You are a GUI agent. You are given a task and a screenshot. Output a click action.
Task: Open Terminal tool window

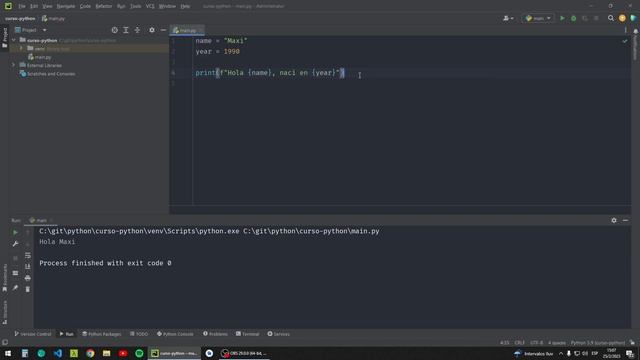247,334
